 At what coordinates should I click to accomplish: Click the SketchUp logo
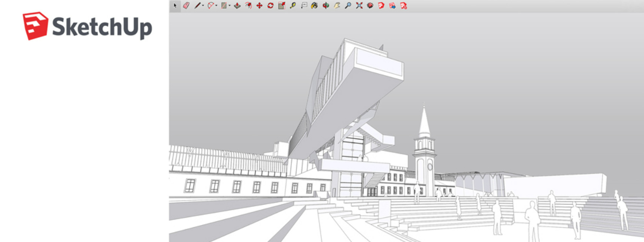pyautogui.click(x=87, y=26)
